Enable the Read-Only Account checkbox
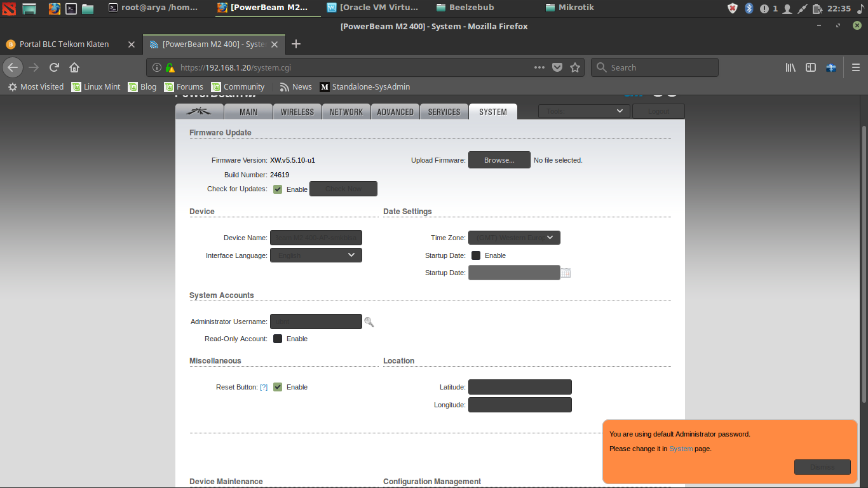Screen dimensions: 868x488 278,339
